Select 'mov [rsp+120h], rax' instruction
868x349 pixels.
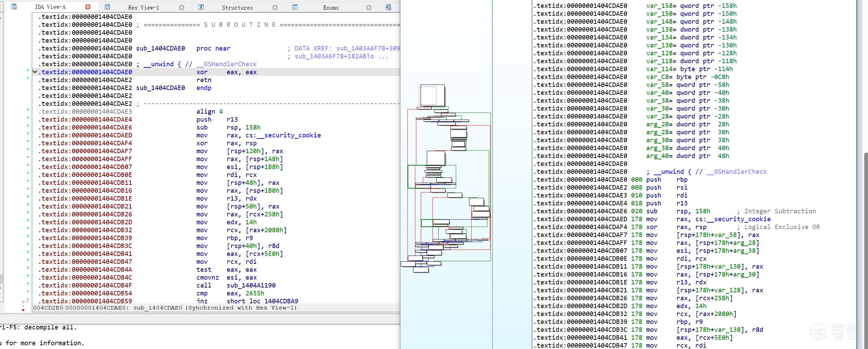tap(240, 151)
